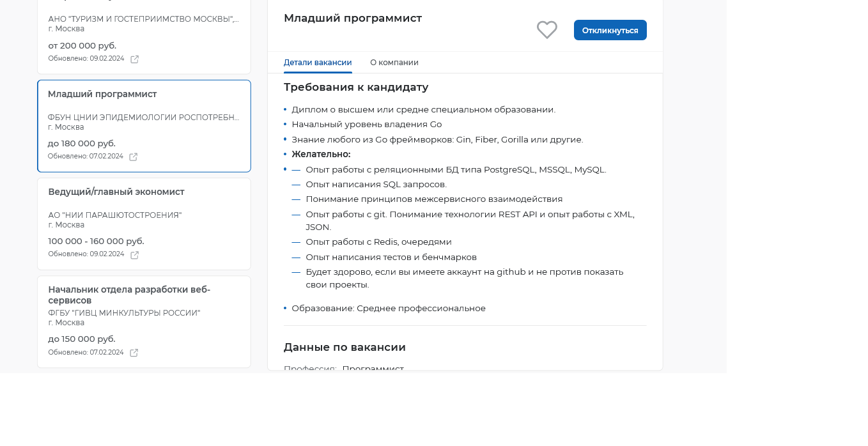Click salary "от 200 000 руб." on top card
868x446 pixels.
pyautogui.click(x=82, y=46)
